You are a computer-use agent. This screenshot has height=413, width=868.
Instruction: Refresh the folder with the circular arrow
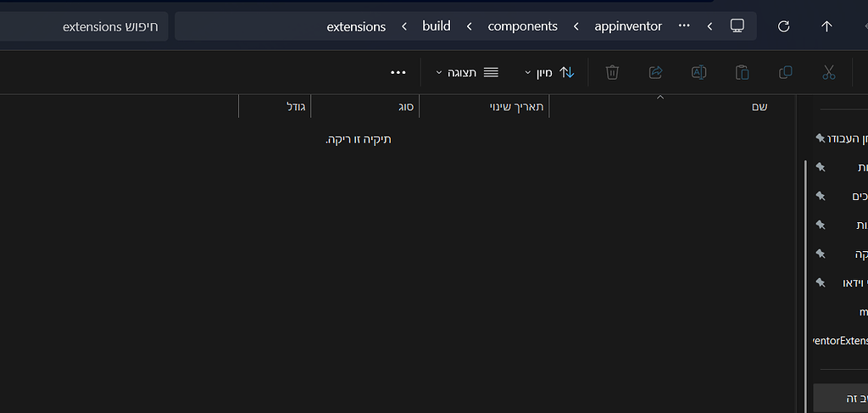coord(783,26)
